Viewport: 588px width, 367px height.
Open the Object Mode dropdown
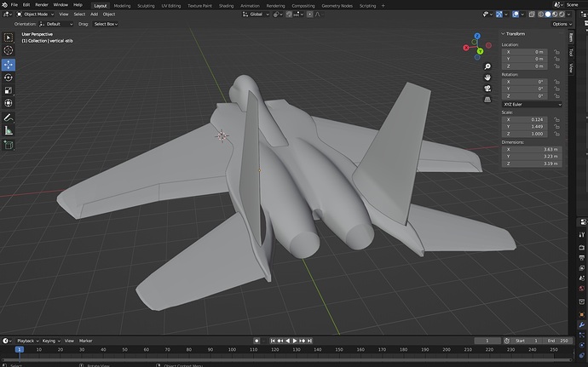coord(35,14)
